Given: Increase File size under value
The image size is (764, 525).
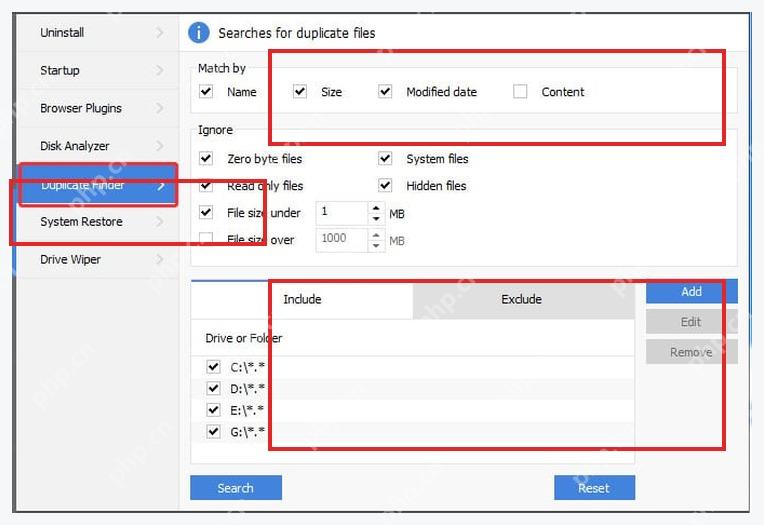Looking at the screenshot, I should [x=376, y=208].
